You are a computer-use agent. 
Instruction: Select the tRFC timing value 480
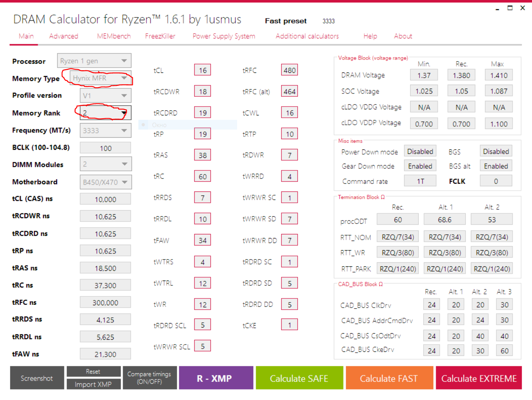click(x=290, y=70)
